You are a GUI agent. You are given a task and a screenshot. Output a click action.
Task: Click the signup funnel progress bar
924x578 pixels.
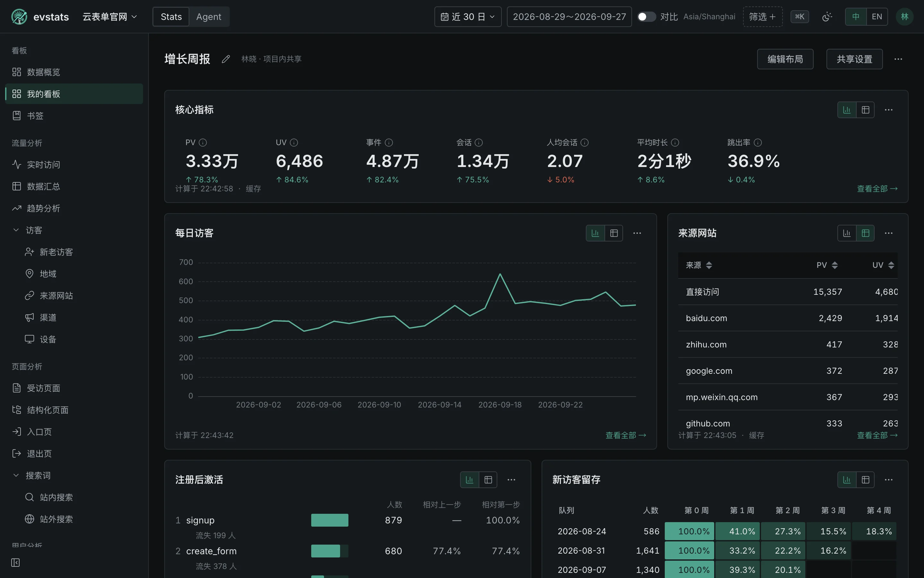point(329,520)
